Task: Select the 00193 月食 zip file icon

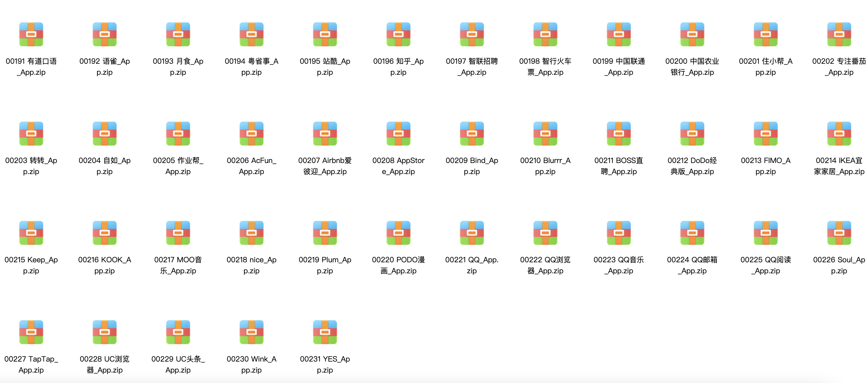Action: click(178, 34)
